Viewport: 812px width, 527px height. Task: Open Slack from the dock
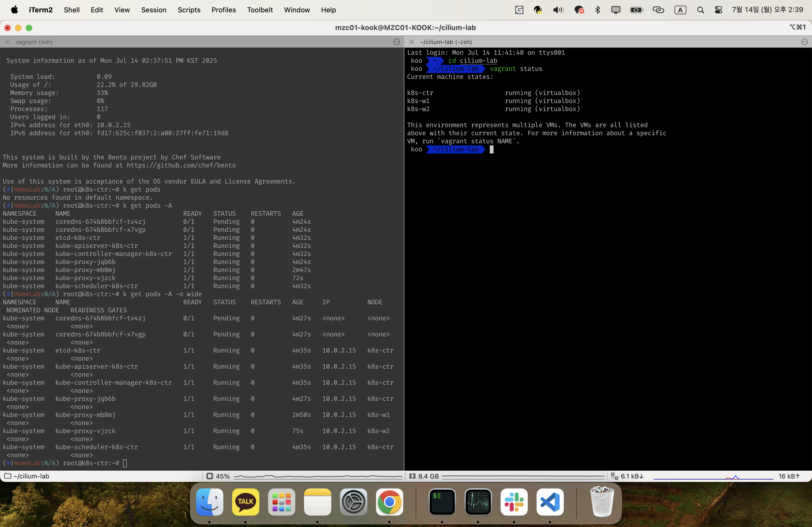click(514, 502)
